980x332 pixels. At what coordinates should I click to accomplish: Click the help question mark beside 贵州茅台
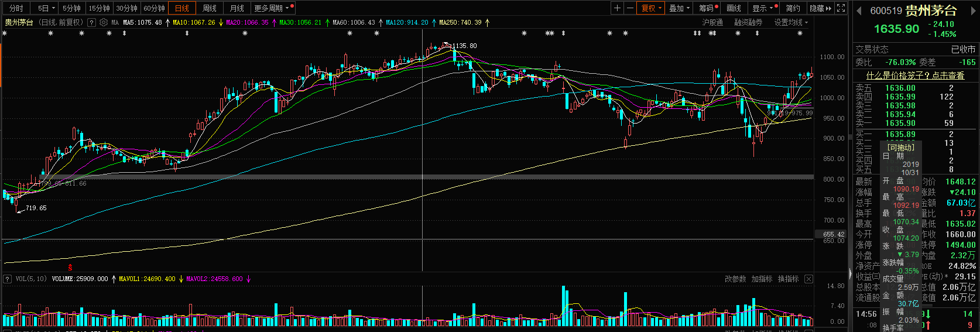click(91, 22)
